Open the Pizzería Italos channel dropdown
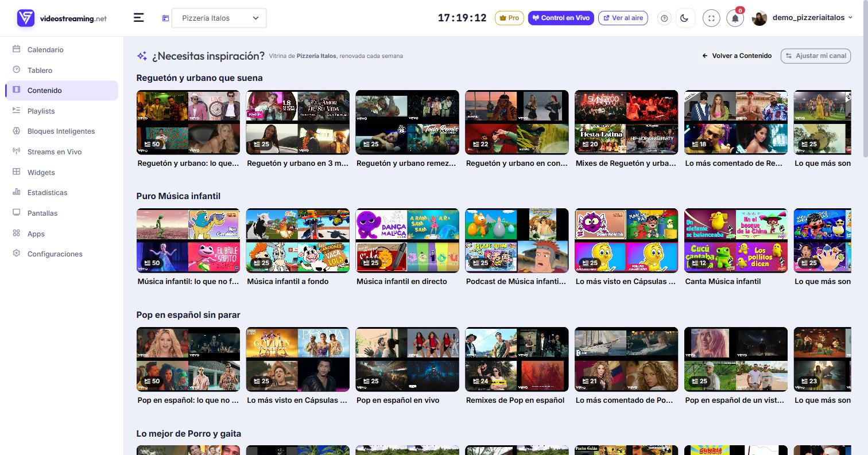The width and height of the screenshot is (868, 455). coord(219,18)
